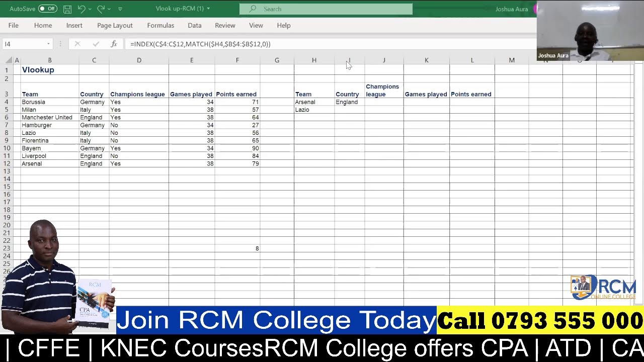Click the Redo arrow icon

point(101,9)
